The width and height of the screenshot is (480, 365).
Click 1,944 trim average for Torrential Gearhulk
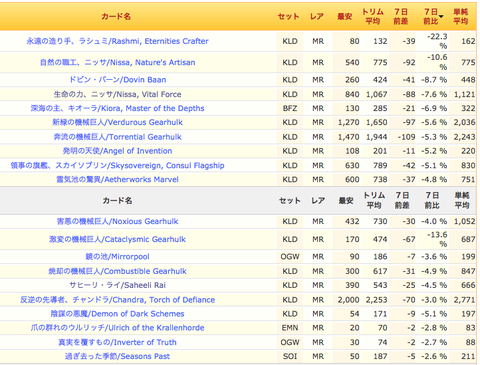377,137
